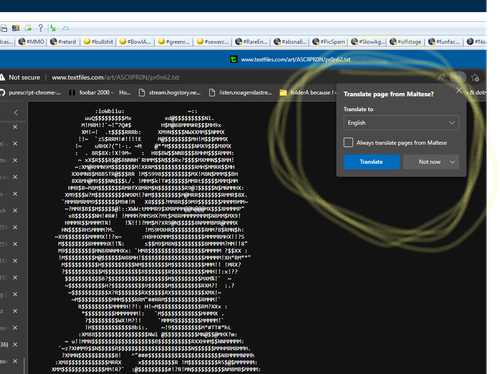The image size is (500, 374).
Task: Close the Translate page popup
Action: point(459,90)
